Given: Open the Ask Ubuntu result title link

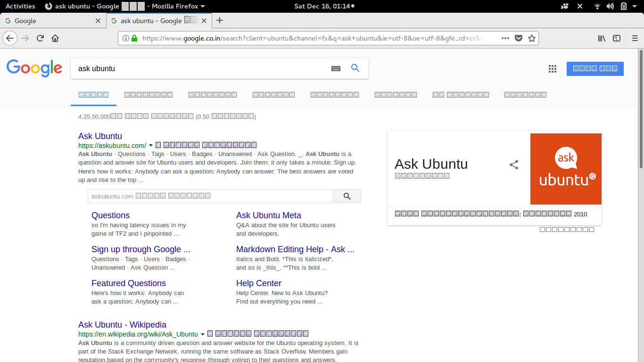Looking at the screenshot, I should (x=100, y=136).
